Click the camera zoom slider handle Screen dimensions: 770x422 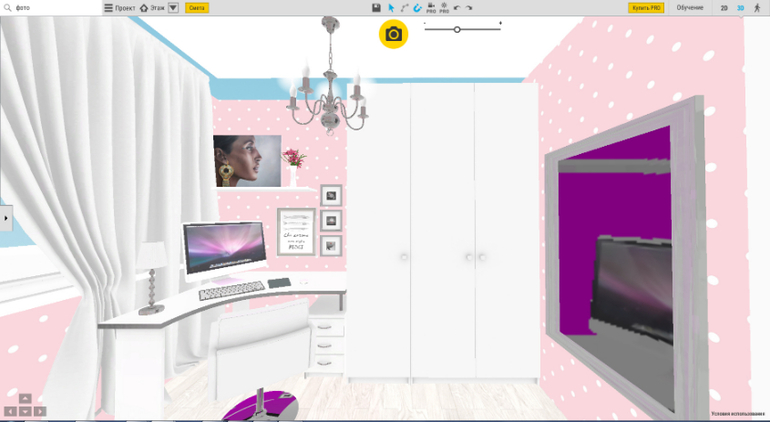457,30
